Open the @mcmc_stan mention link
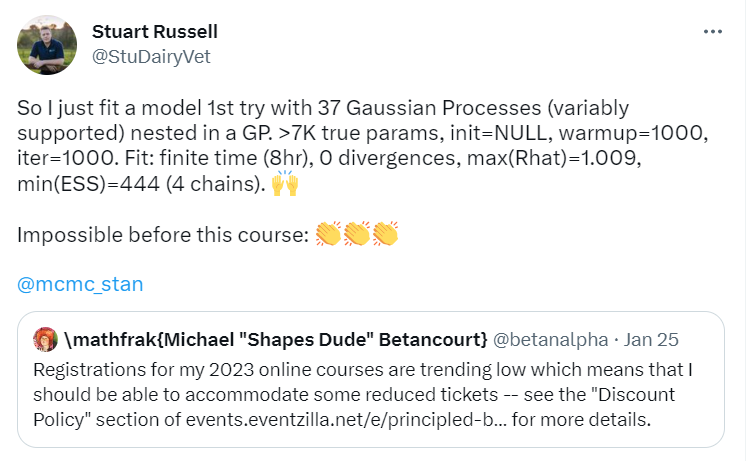Viewport: 746px width, 461px height. (x=80, y=284)
